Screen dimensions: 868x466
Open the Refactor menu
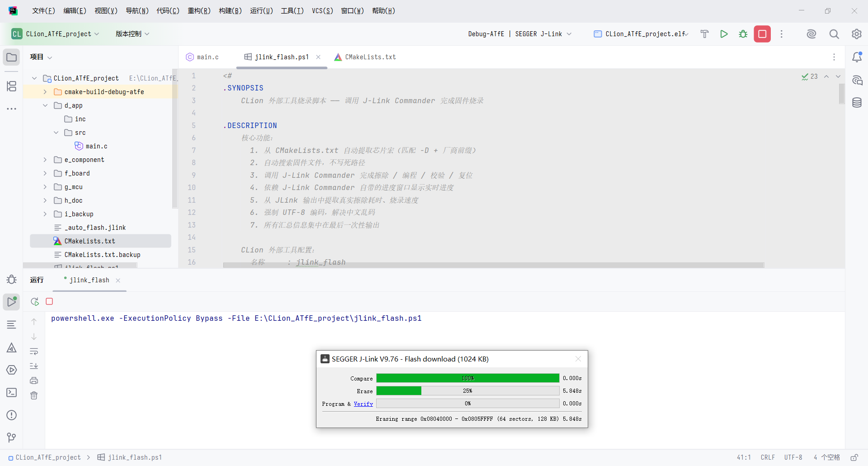point(199,11)
